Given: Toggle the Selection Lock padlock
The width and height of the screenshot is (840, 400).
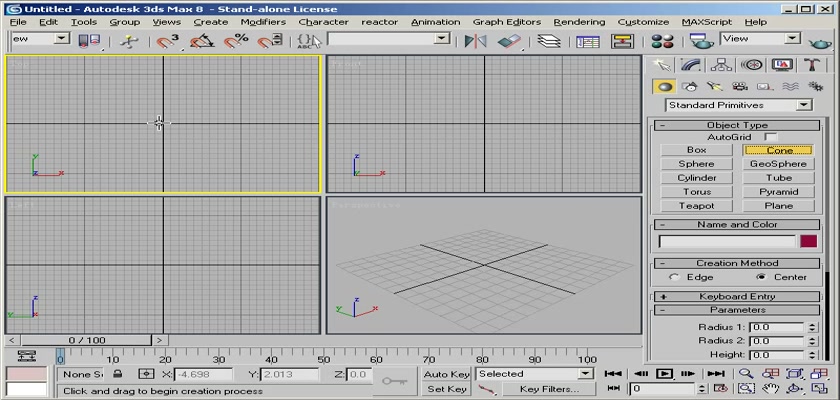Looking at the screenshot, I should (x=118, y=374).
